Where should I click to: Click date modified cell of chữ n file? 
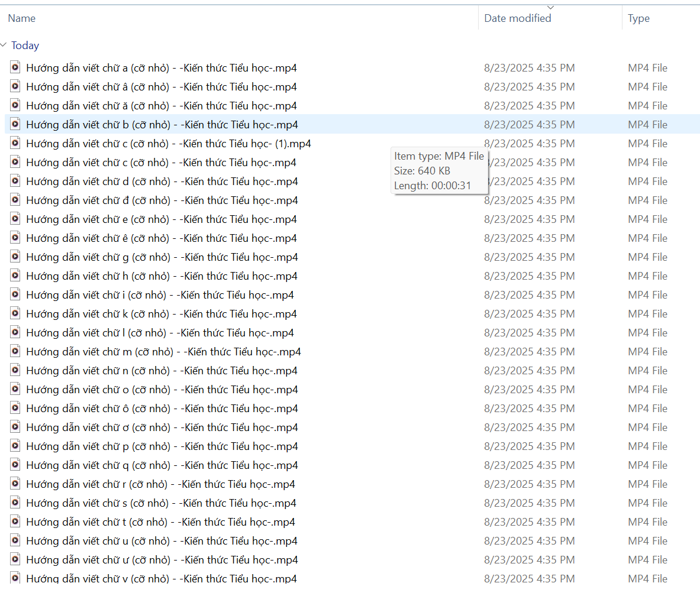click(529, 371)
